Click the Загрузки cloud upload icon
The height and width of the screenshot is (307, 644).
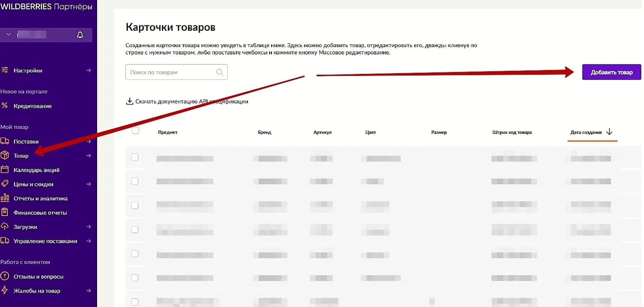[x=5, y=226]
